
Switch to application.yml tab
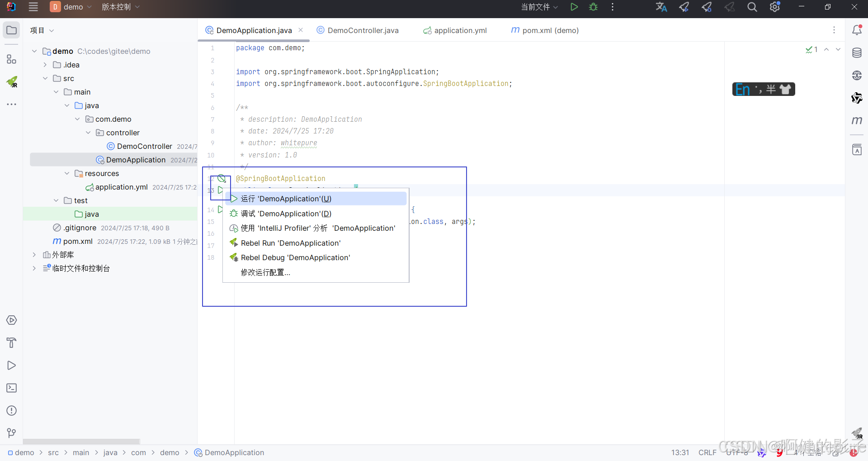point(455,30)
